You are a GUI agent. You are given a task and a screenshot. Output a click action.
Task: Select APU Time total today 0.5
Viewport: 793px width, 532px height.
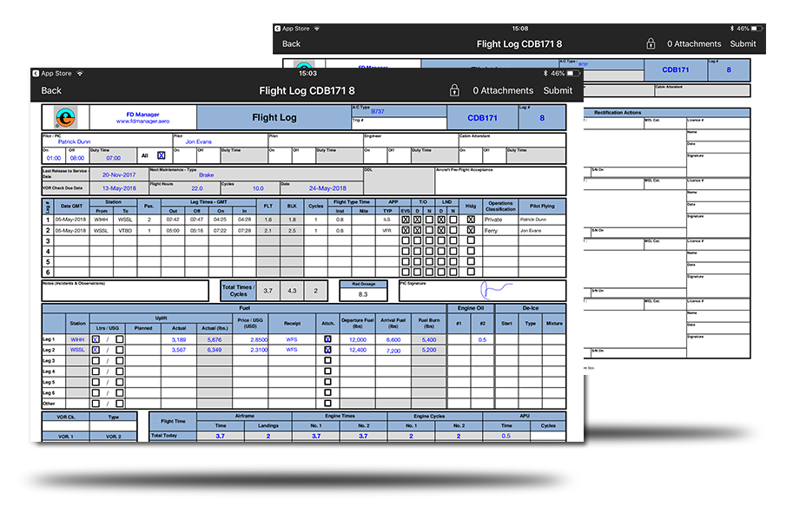click(x=506, y=436)
